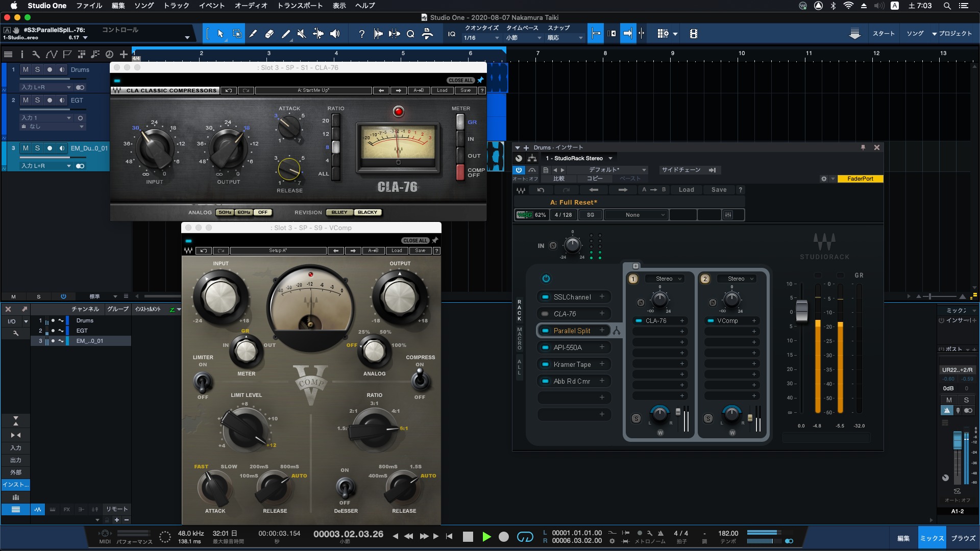This screenshot has height=551, width=980.
Task: Select the Paint (pencil) tool
Action: click(x=286, y=34)
